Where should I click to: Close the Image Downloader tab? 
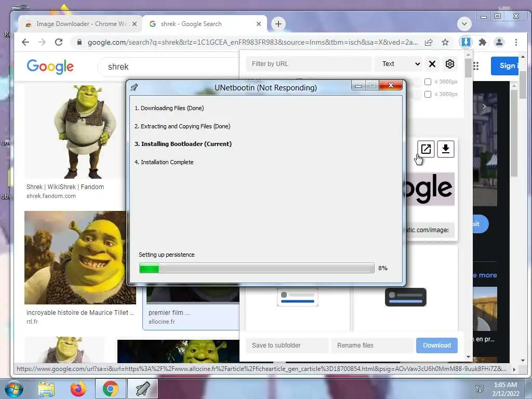click(135, 24)
